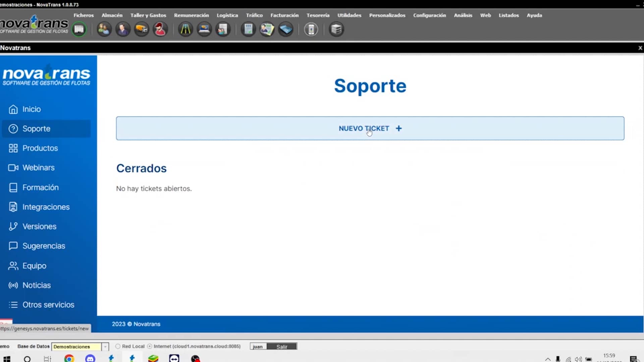Open Chrome from the Windows taskbar
Image resolution: width=644 pixels, height=362 pixels.
click(69, 359)
